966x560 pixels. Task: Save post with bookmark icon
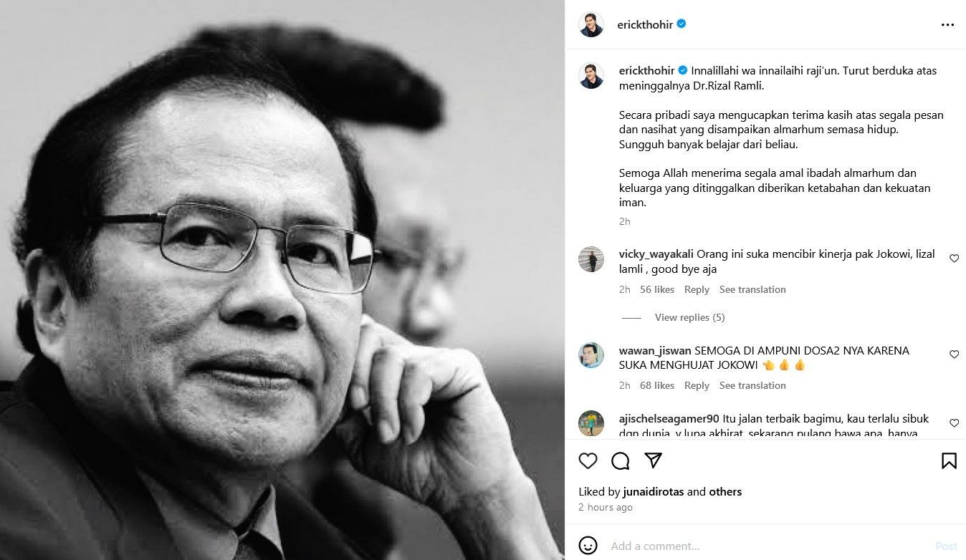pyautogui.click(x=949, y=461)
